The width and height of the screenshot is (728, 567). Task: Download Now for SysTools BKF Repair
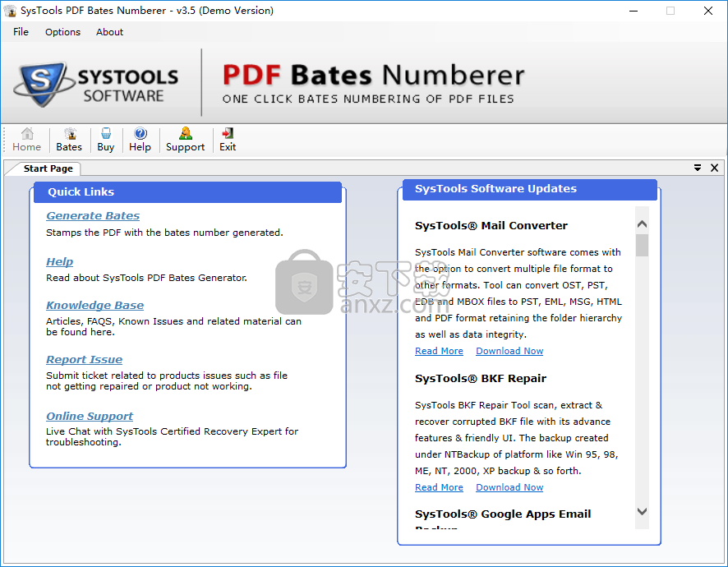(x=509, y=487)
